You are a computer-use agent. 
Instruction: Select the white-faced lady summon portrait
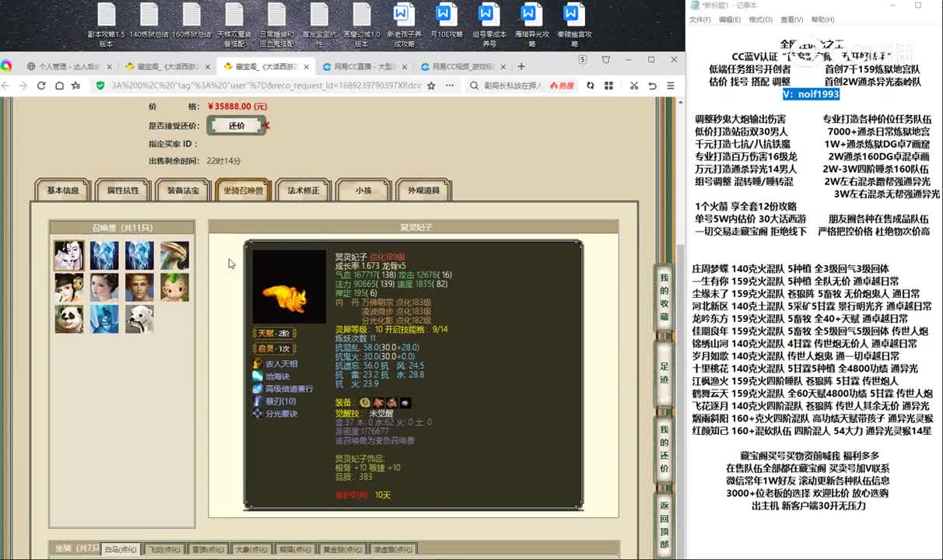click(69, 255)
